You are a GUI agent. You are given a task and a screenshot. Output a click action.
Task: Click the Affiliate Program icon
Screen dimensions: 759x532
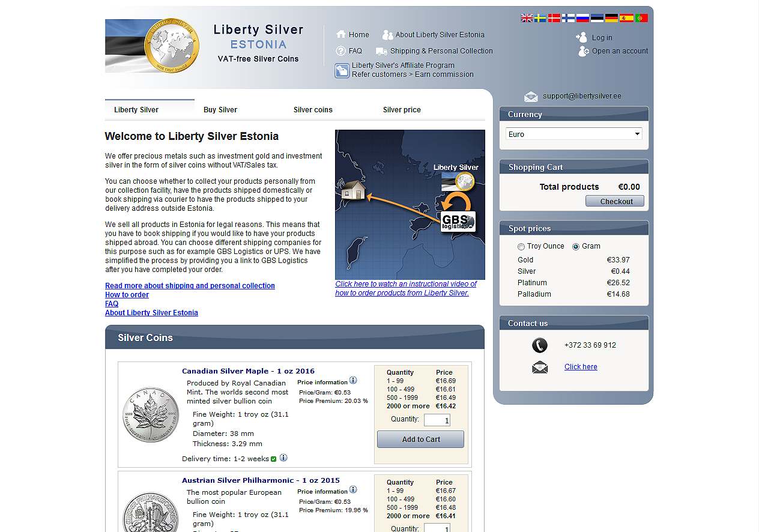[342, 71]
